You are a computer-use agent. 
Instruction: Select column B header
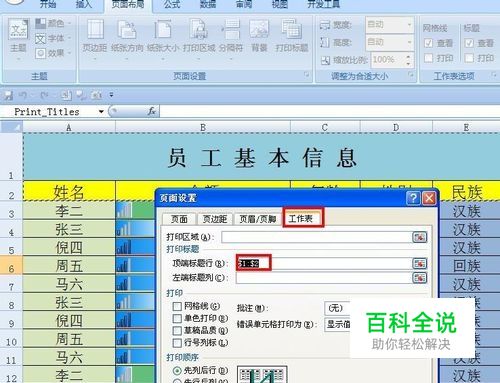point(203,127)
